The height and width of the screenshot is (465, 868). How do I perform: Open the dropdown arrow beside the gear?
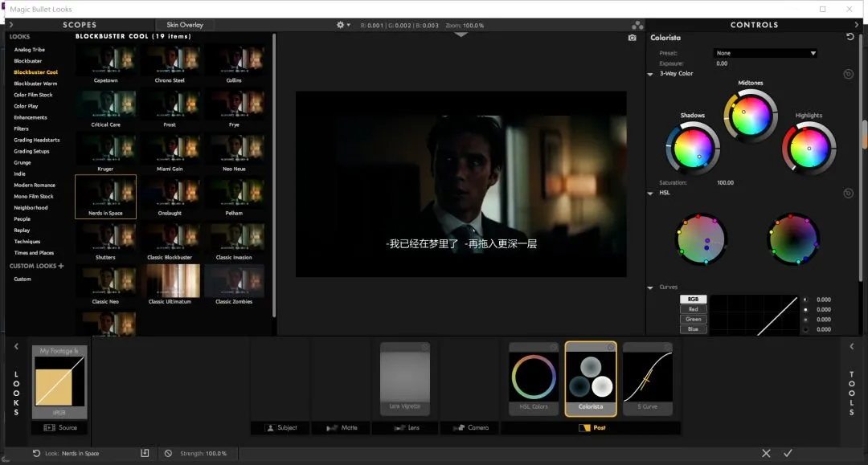pos(349,26)
